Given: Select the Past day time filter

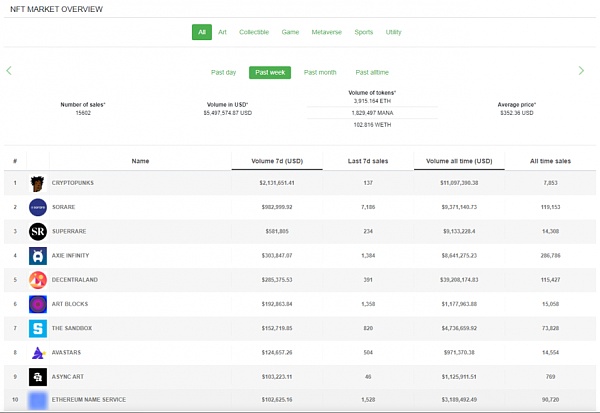Looking at the screenshot, I should coord(223,72).
